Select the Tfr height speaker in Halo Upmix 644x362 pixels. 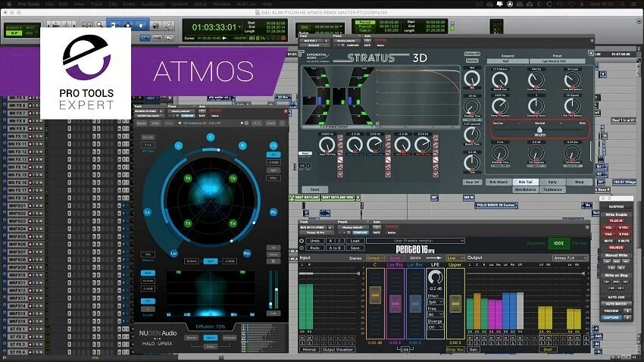233,179
